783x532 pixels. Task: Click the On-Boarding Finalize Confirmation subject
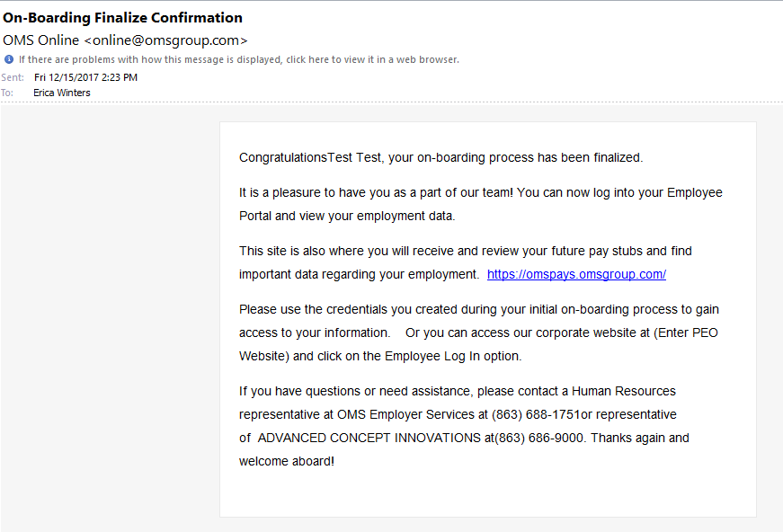click(x=122, y=17)
